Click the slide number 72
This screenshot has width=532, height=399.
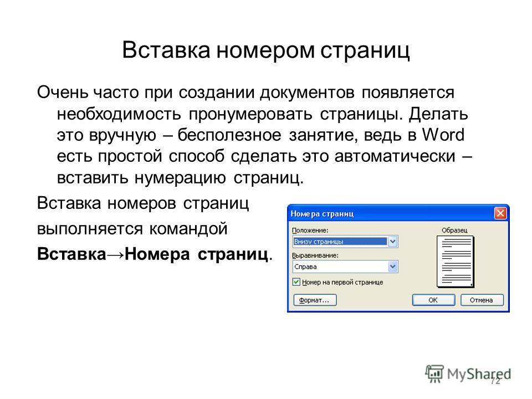point(495,381)
